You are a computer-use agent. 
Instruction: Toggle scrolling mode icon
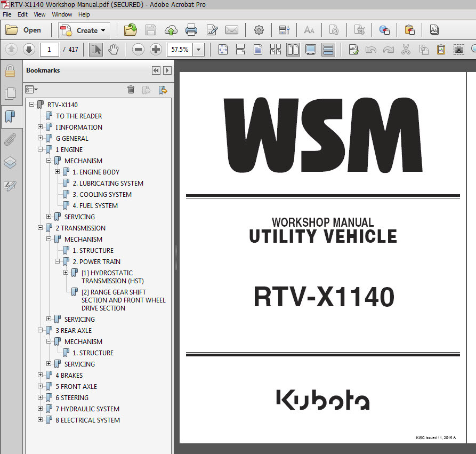tap(328, 50)
